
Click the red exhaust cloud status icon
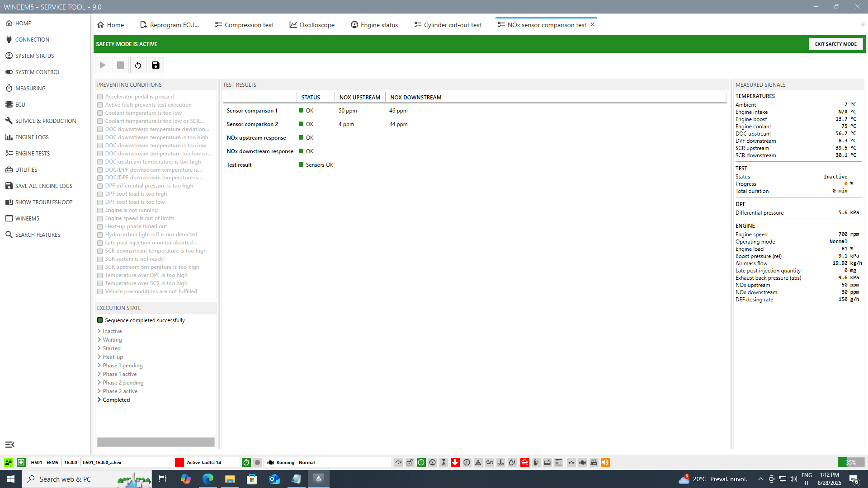(524, 462)
